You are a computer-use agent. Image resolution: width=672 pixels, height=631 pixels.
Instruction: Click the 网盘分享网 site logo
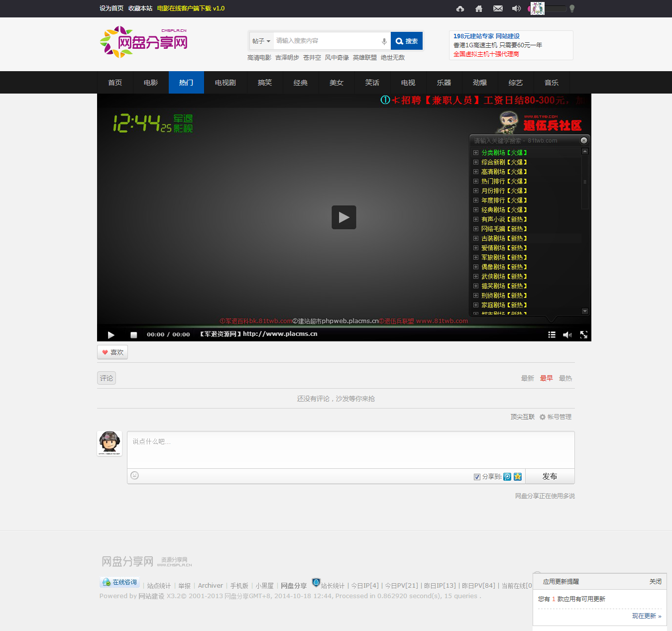tap(144, 42)
